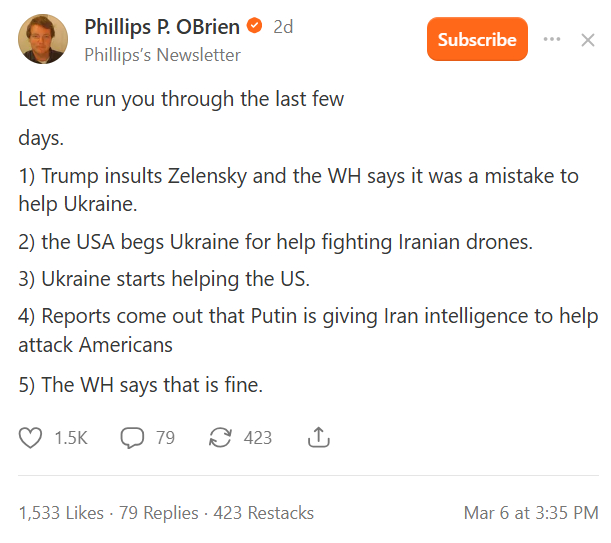Open the Phillips's Newsletter publication link

tap(162, 54)
